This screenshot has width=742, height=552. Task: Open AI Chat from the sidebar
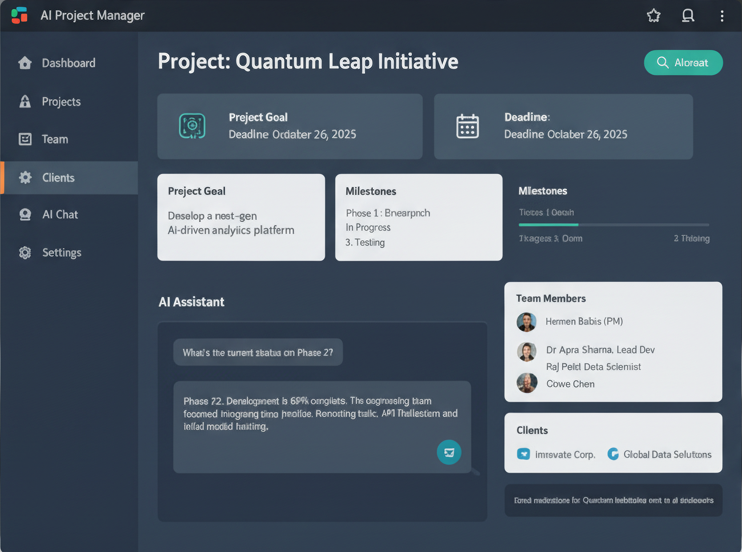(60, 215)
